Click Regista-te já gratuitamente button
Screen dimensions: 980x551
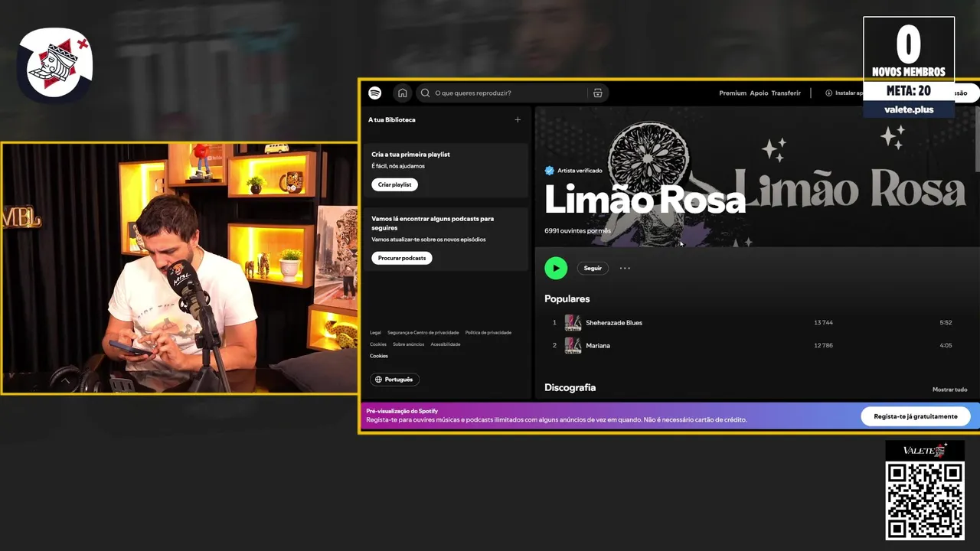pyautogui.click(x=916, y=416)
